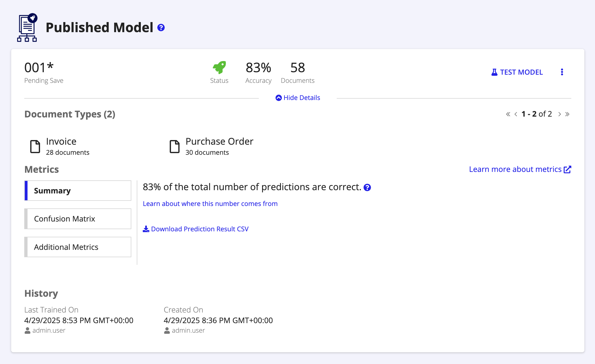595x364 pixels.
Task: Click the green rocket Status icon
Action: [x=219, y=67]
